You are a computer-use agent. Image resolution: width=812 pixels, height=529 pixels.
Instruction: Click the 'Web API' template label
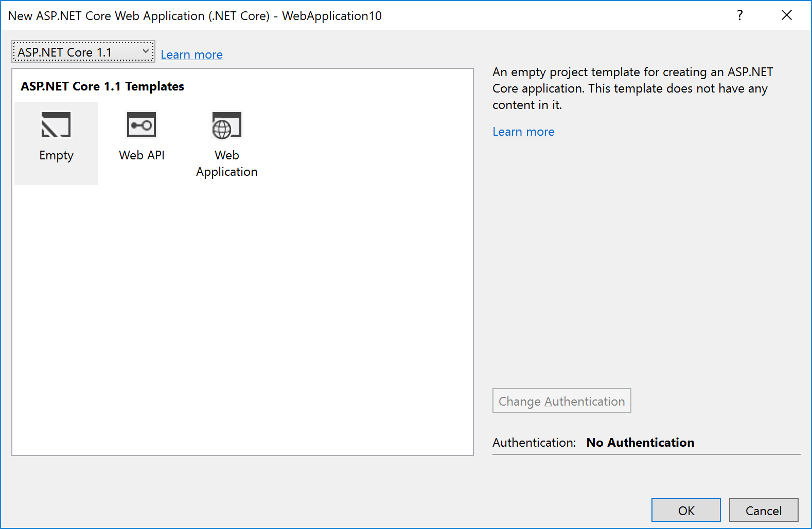[142, 155]
